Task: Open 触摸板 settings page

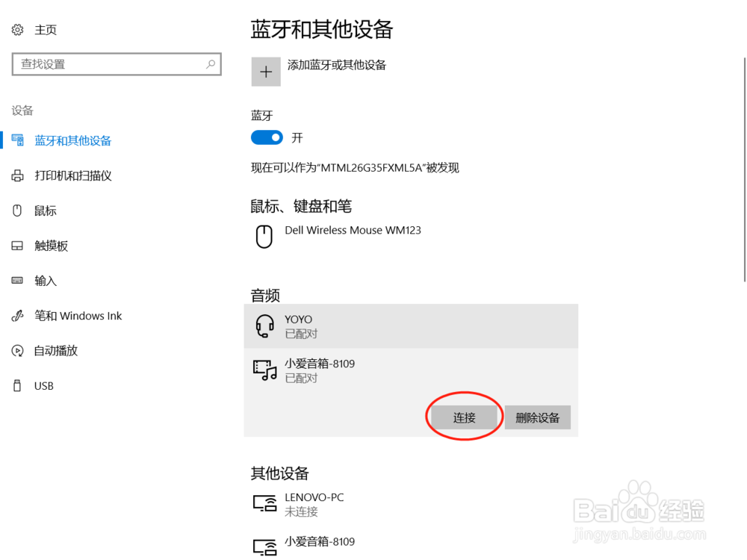Action: [51, 246]
